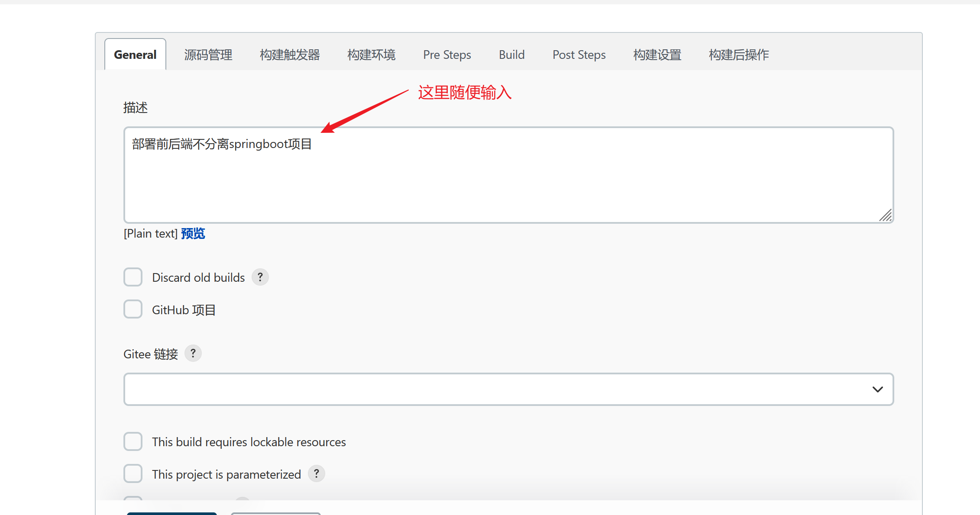Open help for Discard old builds
This screenshot has height=515, width=980.
pos(260,277)
